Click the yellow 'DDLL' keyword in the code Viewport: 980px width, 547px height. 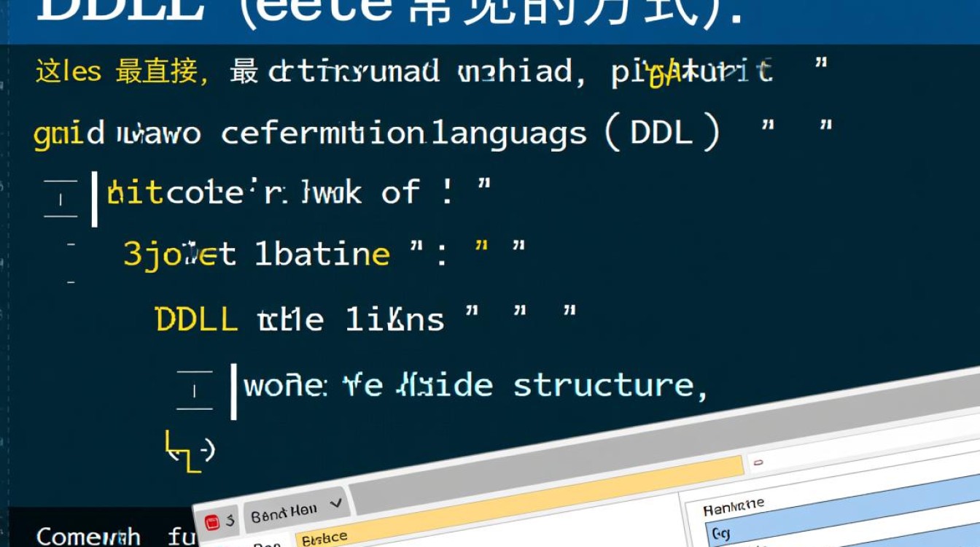pyautogui.click(x=197, y=319)
